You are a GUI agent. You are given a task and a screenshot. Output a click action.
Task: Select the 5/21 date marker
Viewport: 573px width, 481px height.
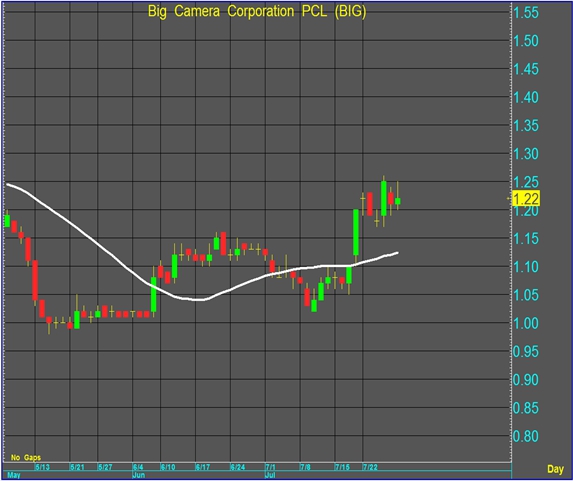(77, 467)
